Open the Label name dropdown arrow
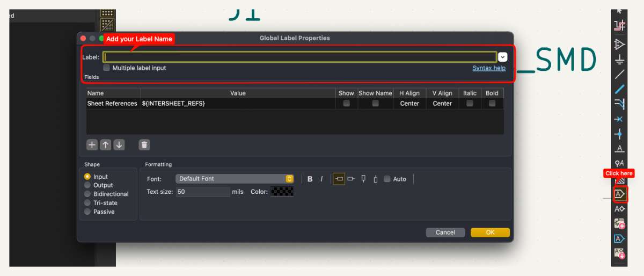The image size is (644, 276). (x=503, y=57)
